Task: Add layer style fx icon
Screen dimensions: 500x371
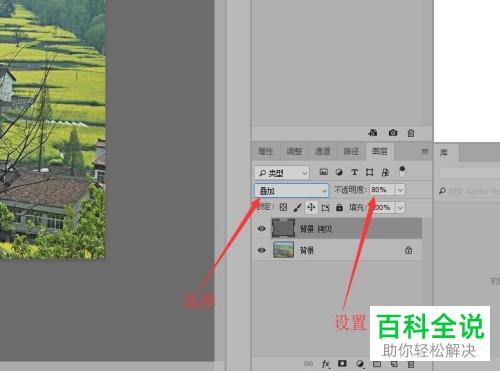Action: [x=326, y=364]
